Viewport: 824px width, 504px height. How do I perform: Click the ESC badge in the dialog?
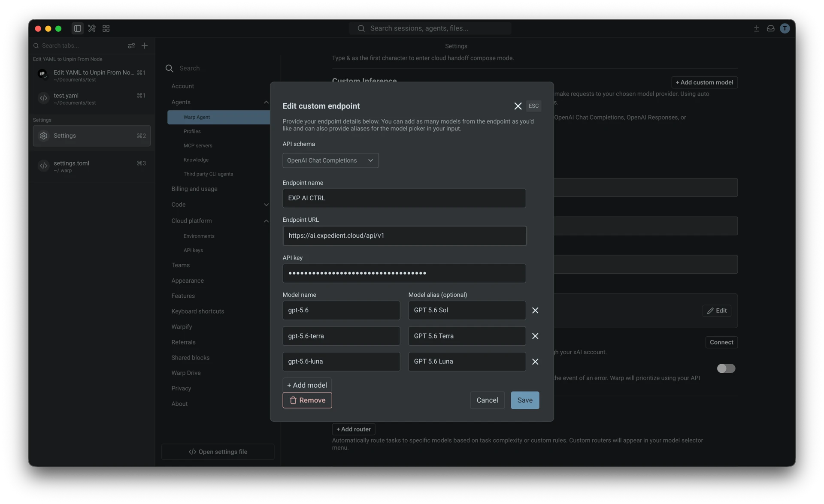tap(533, 106)
